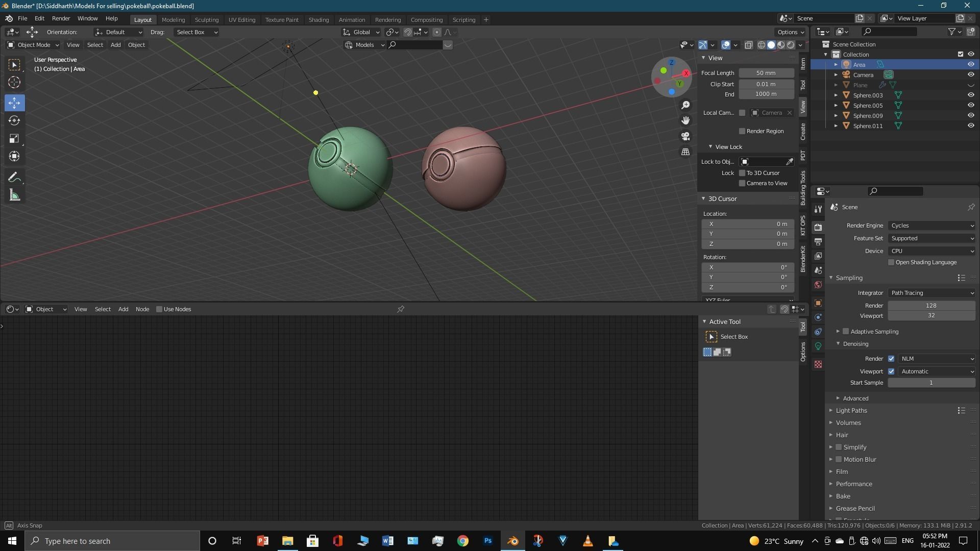Pin the Scene properties panel
This screenshot has width=980, height=551.
[971, 207]
